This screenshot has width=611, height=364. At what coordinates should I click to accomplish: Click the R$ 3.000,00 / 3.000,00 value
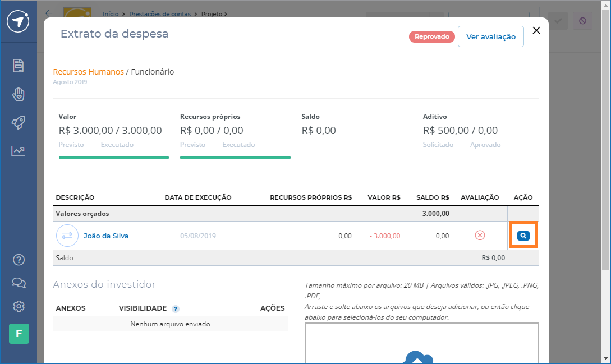tap(111, 131)
